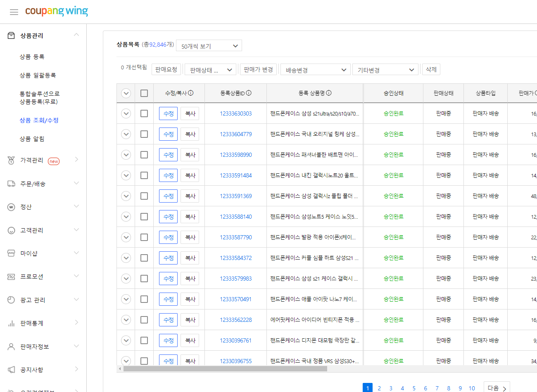The width and height of the screenshot is (537, 392).
Task: Click product name 에어팟케이스 아이디어 빈티지폰
Action: pyautogui.click(x=315, y=320)
